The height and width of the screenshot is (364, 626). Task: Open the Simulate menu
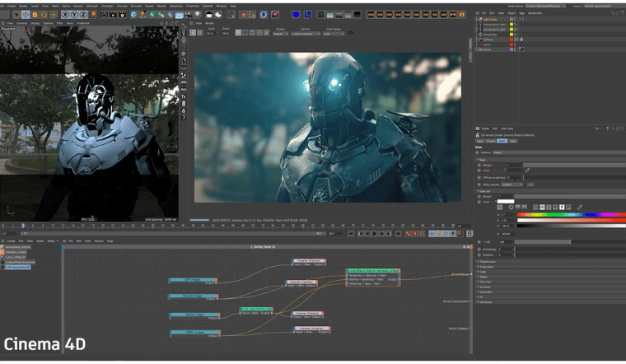[136, 6]
